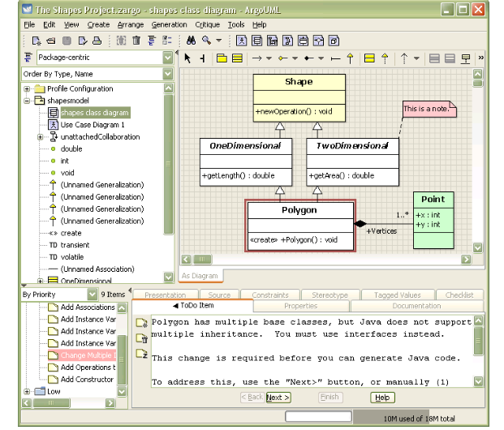Screen dimensions: 504x430
Task: Open the Generation menu
Action: click(169, 25)
